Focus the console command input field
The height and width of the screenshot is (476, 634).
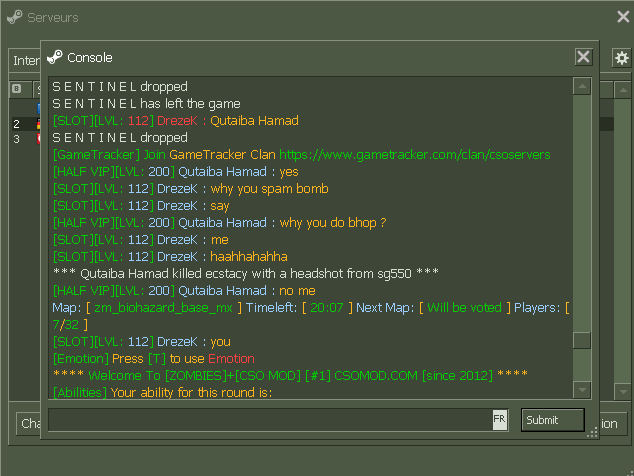[270, 419]
